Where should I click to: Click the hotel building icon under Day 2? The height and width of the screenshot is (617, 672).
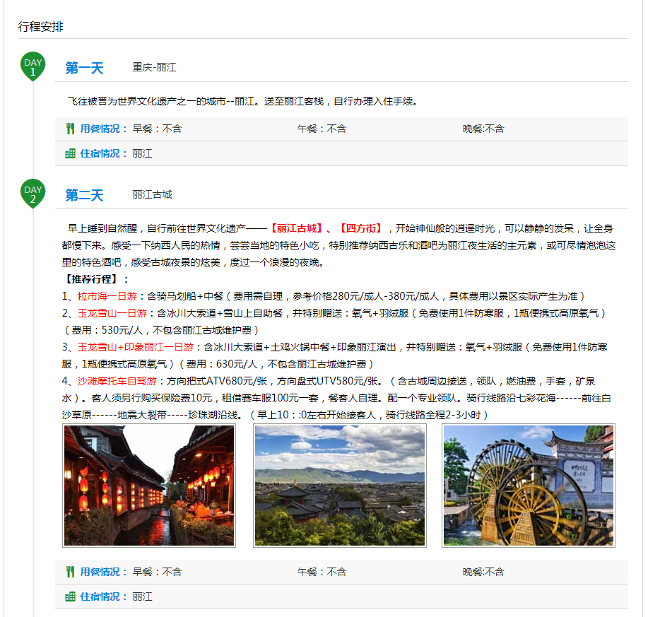(70, 597)
